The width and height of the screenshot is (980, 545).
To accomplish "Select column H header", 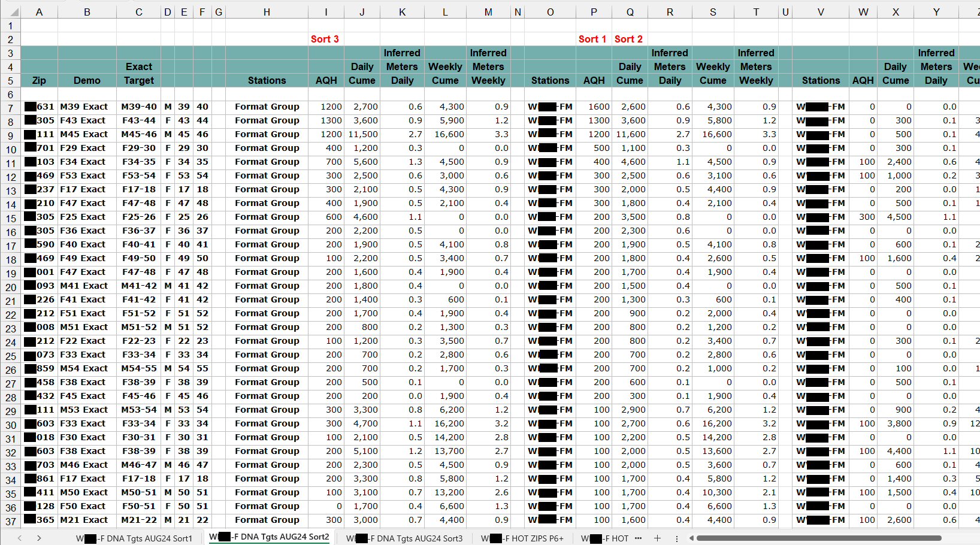I will click(267, 12).
